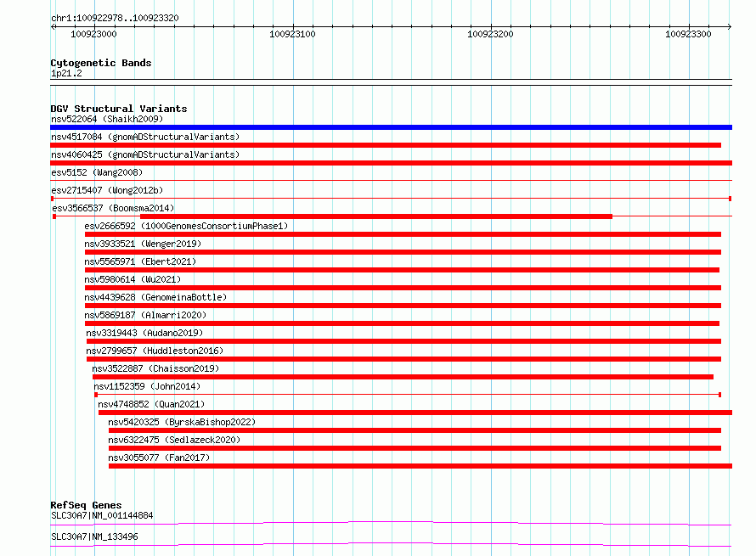This screenshot has height=556, width=756.
Task: Click the red bar for nsv5565971
Action: (402, 270)
